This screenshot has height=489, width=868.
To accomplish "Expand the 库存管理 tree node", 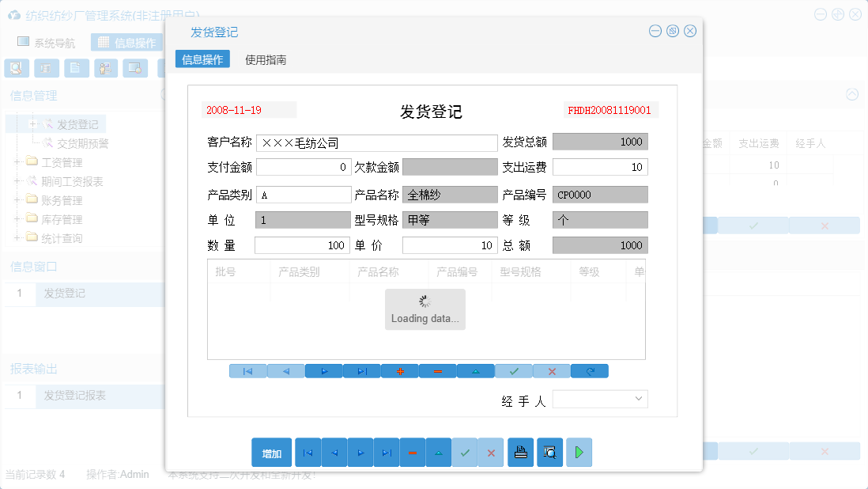I will click(x=17, y=218).
